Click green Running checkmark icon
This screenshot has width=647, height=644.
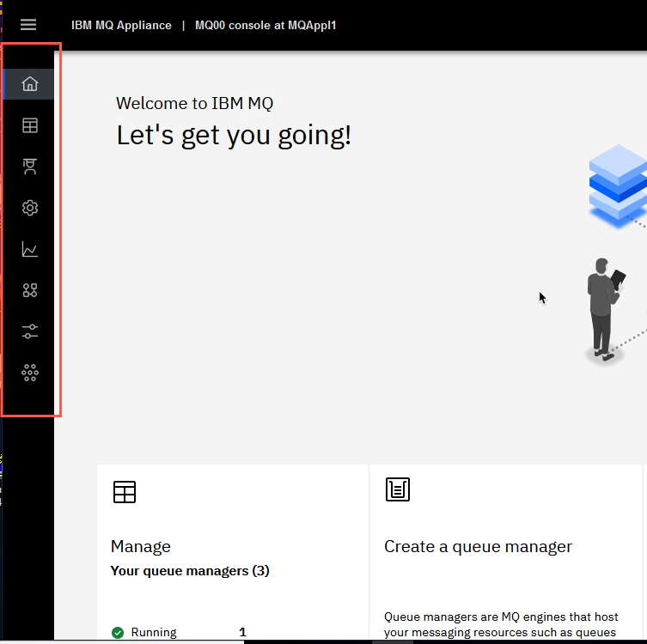pos(118,633)
